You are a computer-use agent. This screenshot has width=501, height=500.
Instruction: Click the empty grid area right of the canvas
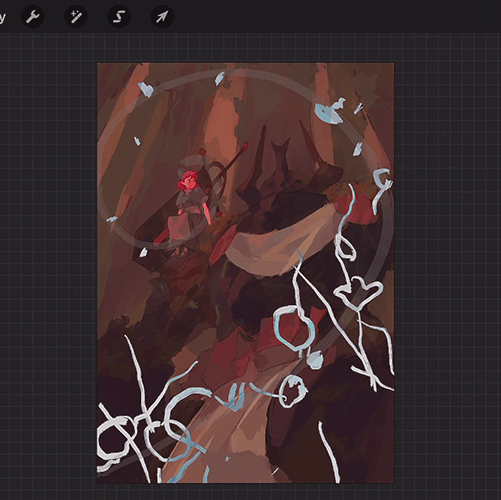[447, 267]
